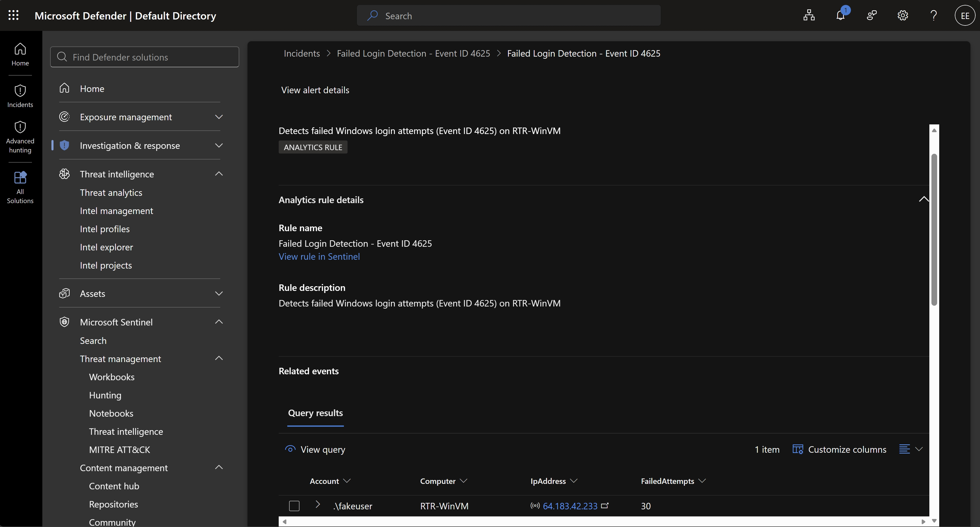Viewport: 980px width, 527px height.
Task: Click the View query eye icon
Action: click(290, 449)
